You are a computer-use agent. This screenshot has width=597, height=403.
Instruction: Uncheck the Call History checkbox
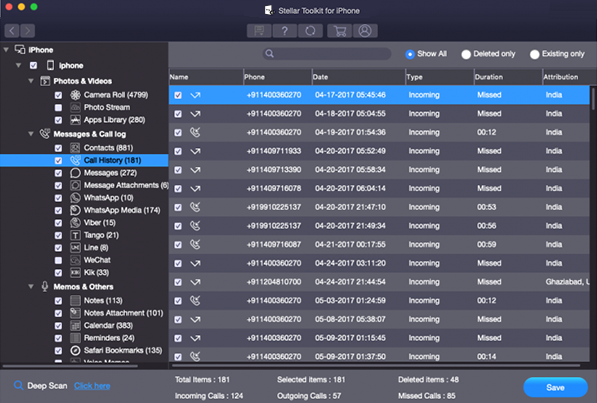click(58, 161)
